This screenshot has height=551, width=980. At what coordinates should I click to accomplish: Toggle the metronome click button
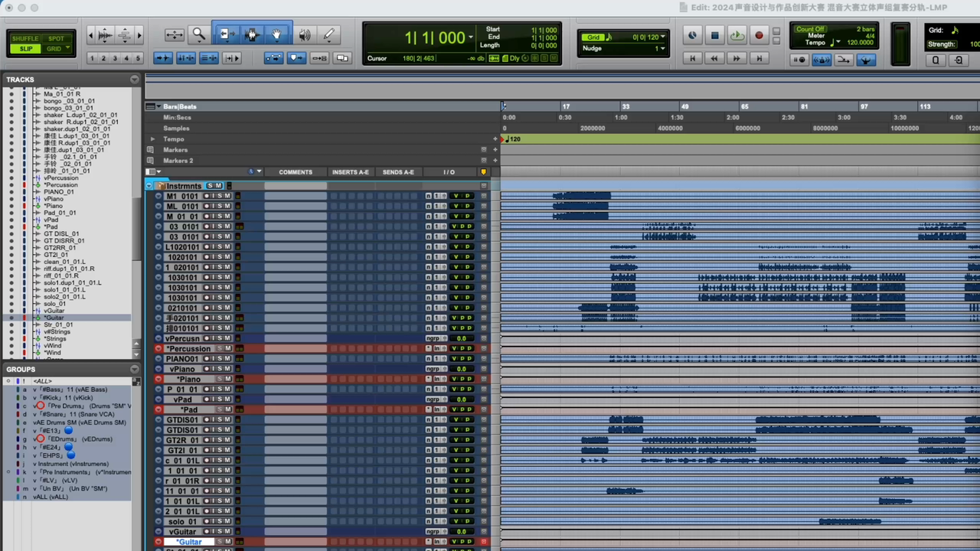pyautogui.click(x=821, y=60)
